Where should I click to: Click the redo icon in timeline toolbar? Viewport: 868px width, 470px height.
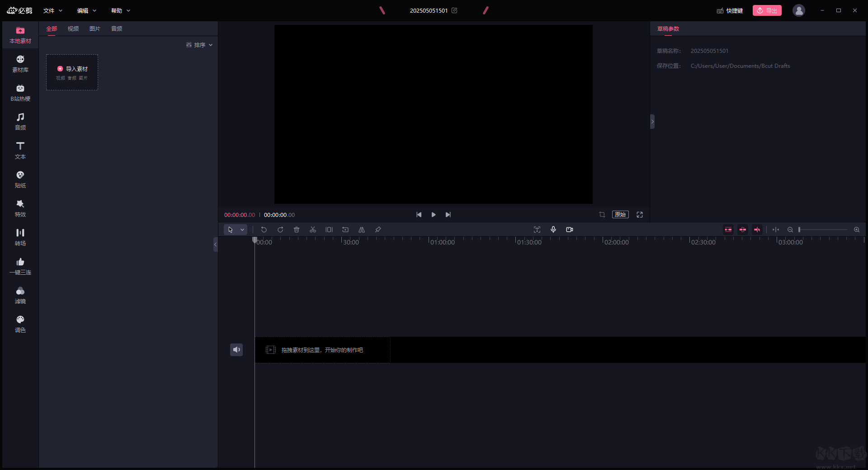point(280,230)
